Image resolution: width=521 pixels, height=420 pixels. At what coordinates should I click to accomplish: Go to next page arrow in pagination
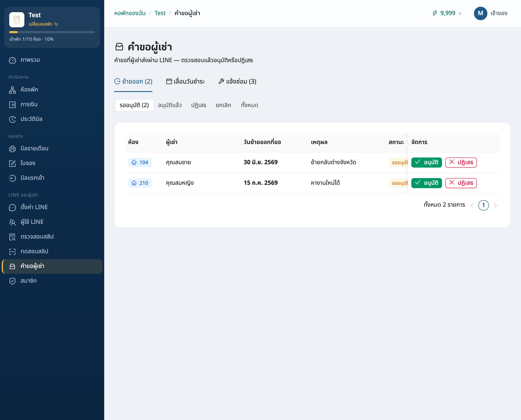click(x=495, y=205)
